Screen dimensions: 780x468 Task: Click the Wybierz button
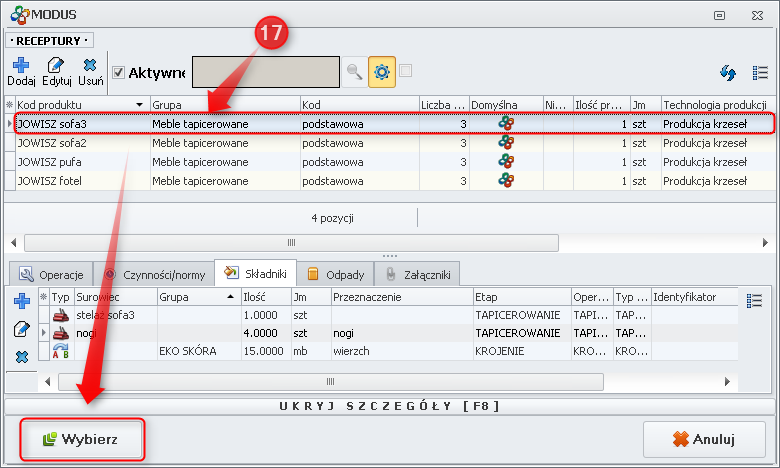[x=82, y=439]
